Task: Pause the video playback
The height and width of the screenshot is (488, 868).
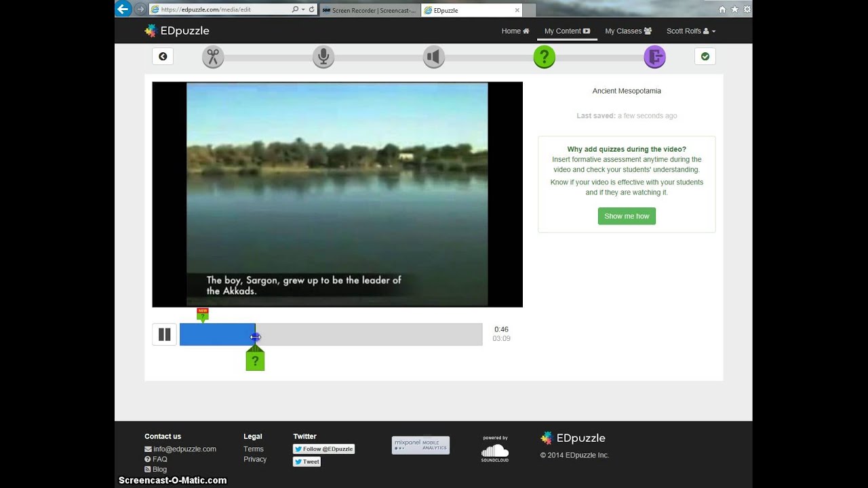Action: click(x=164, y=334)
